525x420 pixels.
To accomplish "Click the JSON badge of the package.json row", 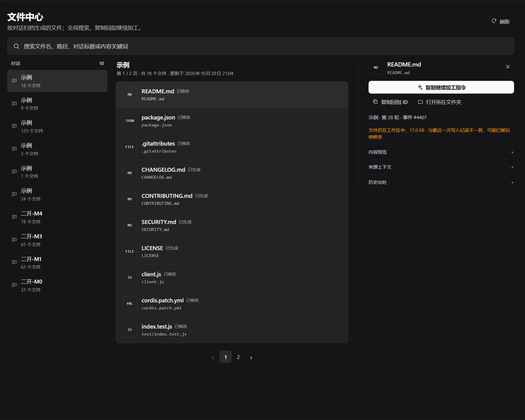I will (130, 121).
